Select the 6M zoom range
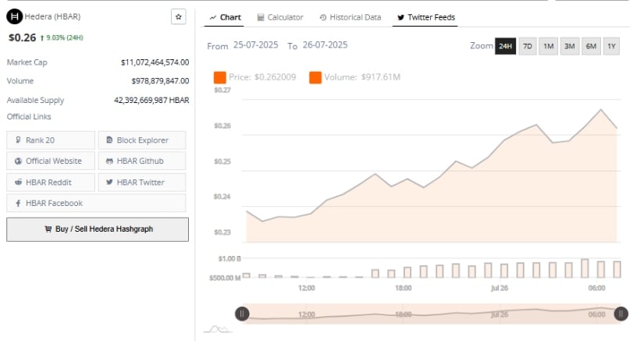The height and width of the screenshot is (341, 644). point(591,46)
